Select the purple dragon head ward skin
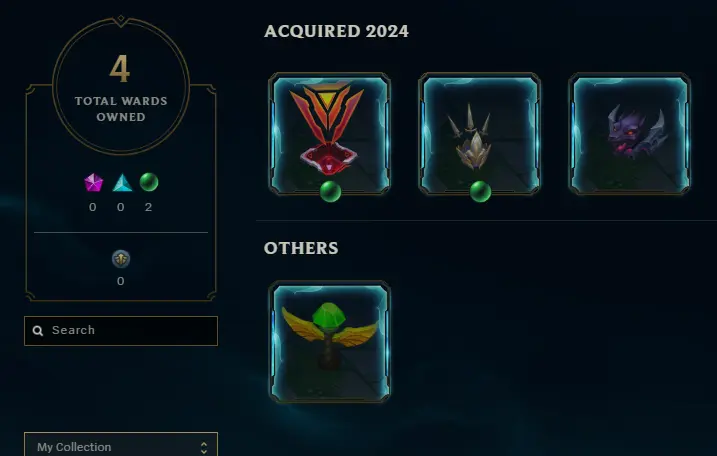The width and height of the screenshot is (717, 456). tap(629, 134)
